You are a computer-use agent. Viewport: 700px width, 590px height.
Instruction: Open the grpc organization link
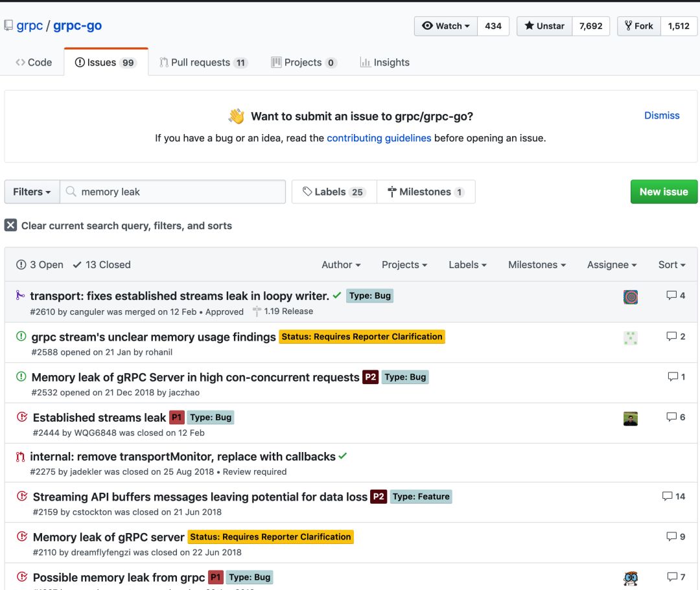[29, 25]
